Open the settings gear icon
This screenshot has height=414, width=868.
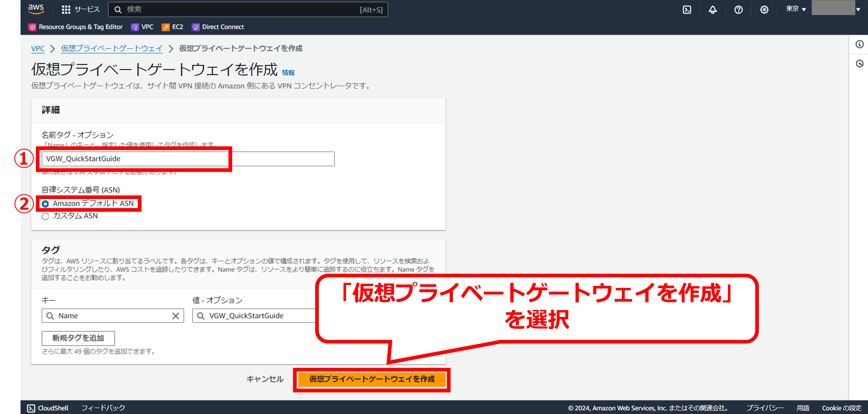(x=764, y=10)
